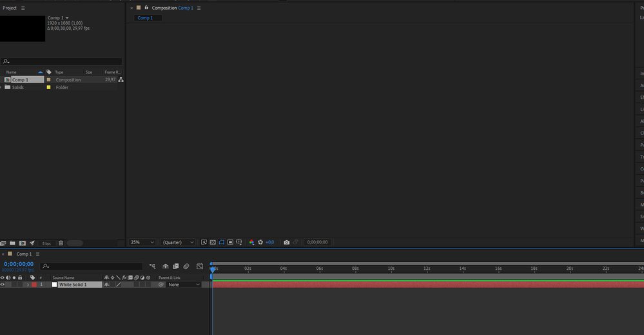Screen dimensions: 644x335
Task: Click the Delete trash icon in the Project panel
Action: point(61,243)
